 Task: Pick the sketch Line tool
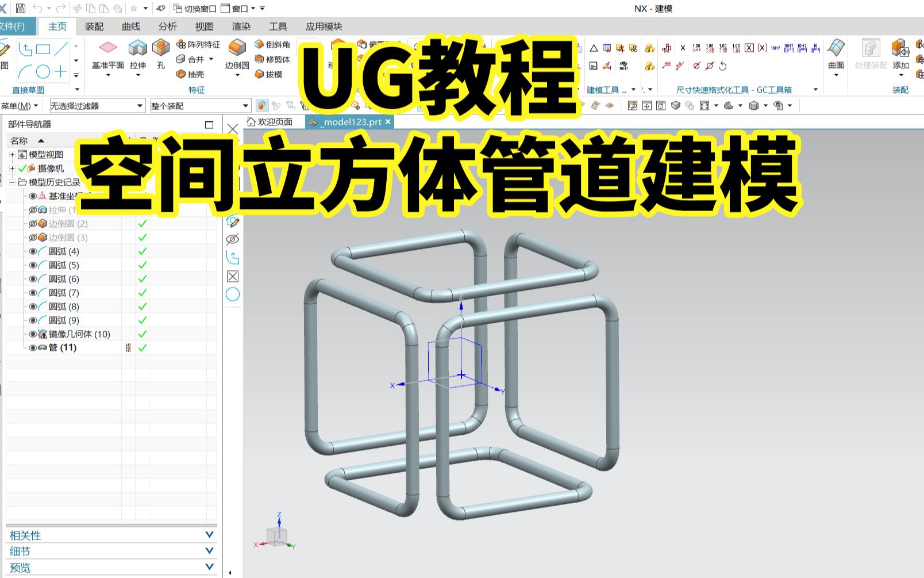pyautogui.click(x=61, y=49)
